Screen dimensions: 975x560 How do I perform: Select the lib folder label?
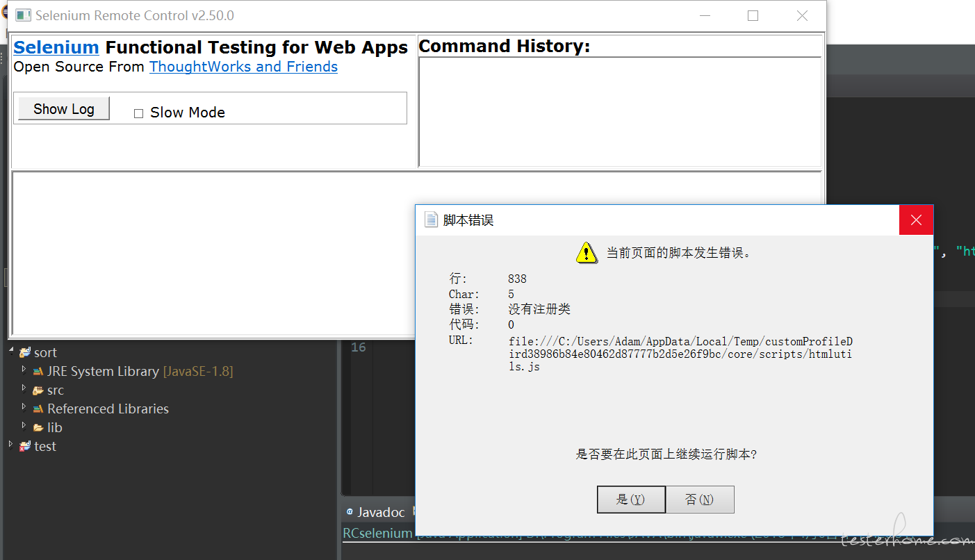(54, 428)
